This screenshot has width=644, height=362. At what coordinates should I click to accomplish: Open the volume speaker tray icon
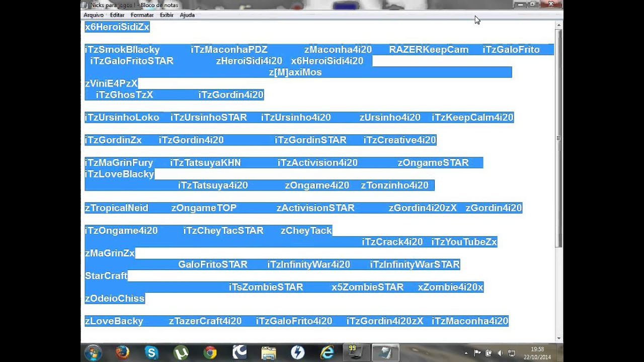[x=500, y=353]
